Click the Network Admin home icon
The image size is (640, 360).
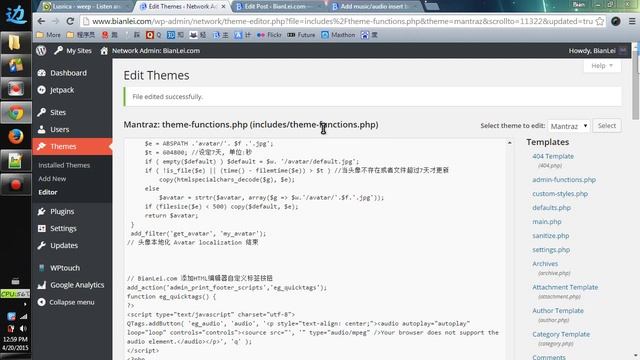(x=104, y=51)
